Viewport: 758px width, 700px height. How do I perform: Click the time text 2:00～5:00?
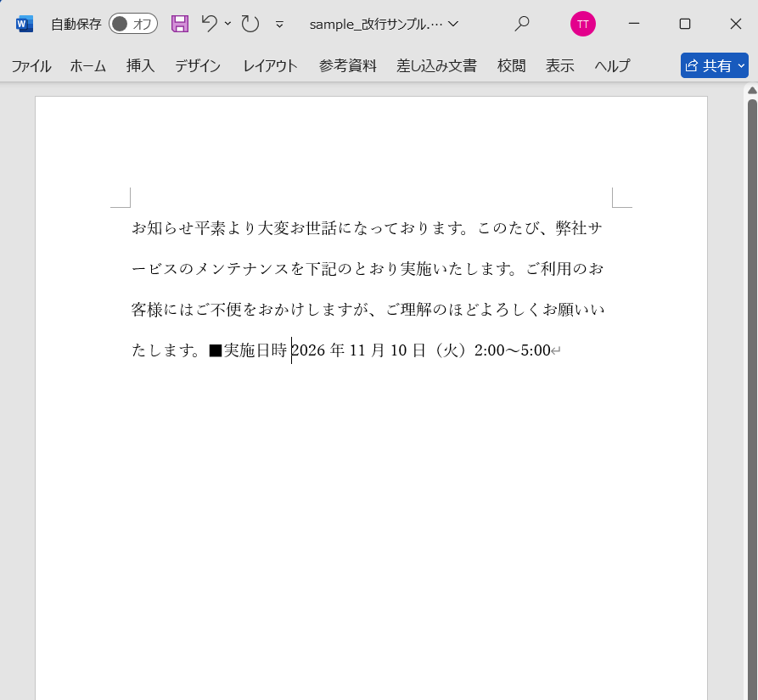(x=513, y=350)
